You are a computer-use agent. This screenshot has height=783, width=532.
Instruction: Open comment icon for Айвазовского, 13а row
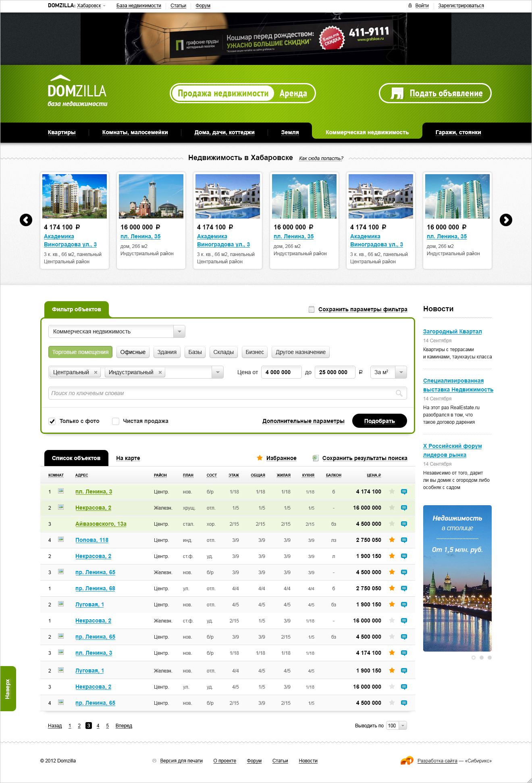tap(404, 524)
